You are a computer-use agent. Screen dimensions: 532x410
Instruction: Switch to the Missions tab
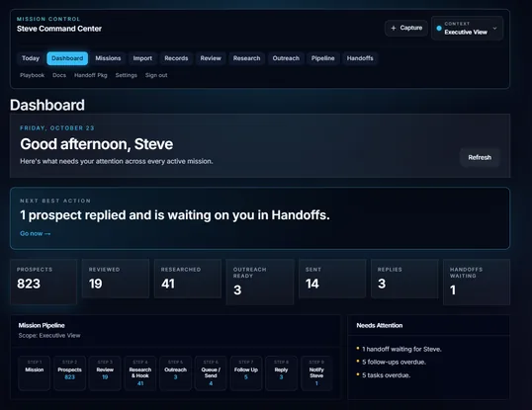tap(108, 58)
